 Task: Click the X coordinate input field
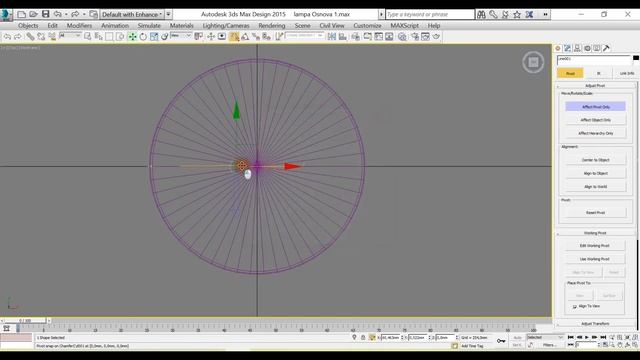coord(391,338)
